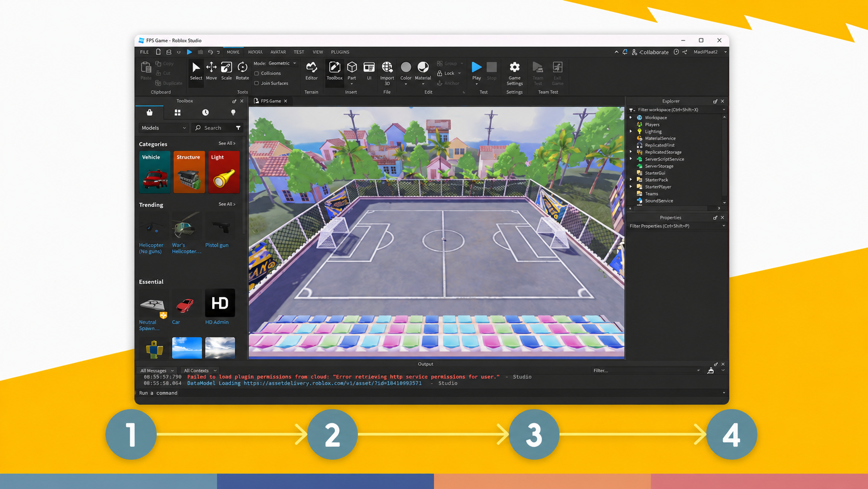Viewport: 868px width, 489px height.
Task: Click the Toolbox search field
Action: pyautogui.click(x=218, y=128)
